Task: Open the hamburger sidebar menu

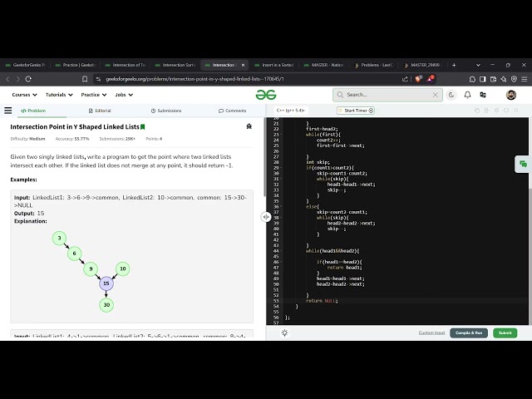Action: [x=7, y=111]
